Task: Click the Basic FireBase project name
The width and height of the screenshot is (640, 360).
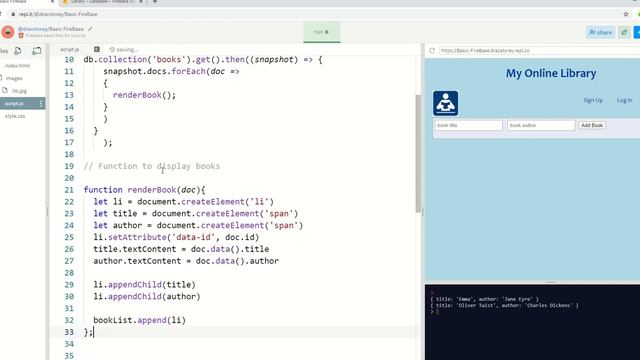Action: [67, 29]
